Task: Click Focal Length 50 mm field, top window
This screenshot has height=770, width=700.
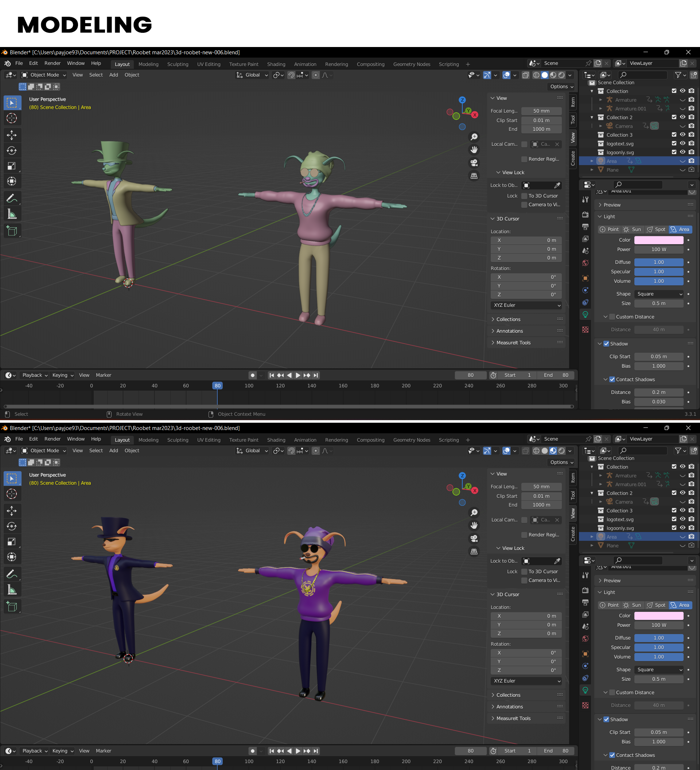Action: (541, 111)
